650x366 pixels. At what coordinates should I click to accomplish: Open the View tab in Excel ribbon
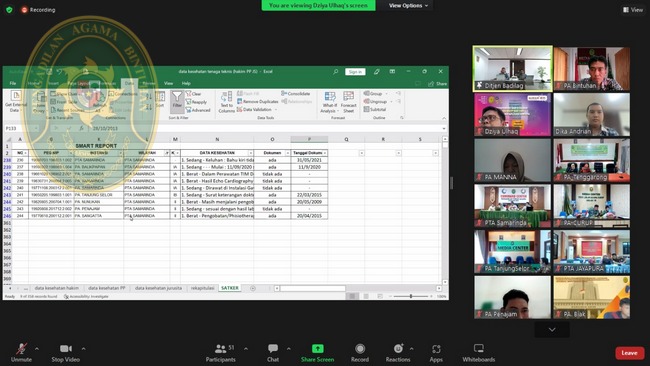(x=168, y=83)
